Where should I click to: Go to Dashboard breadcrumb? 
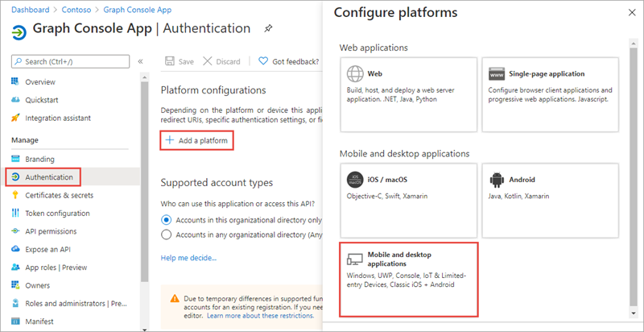pos(31,10)
